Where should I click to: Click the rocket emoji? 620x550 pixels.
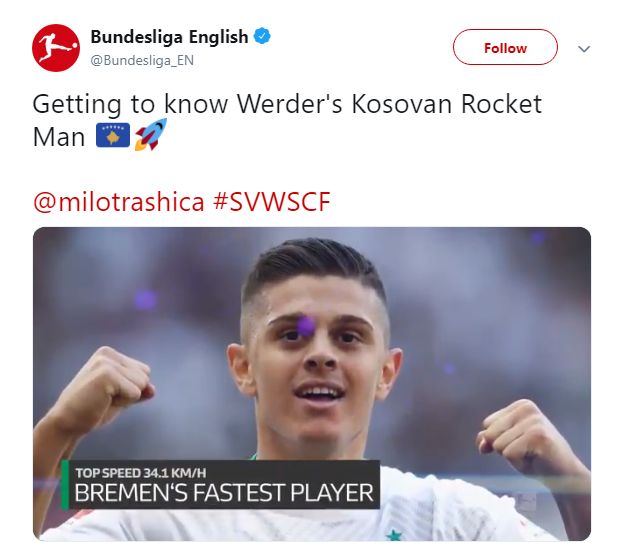[x=151, y=134]
